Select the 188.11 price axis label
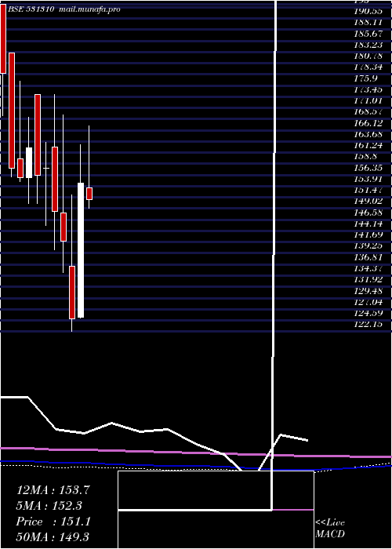The height and width of the screenshot is (549, 392). click(x=368, y=22)
